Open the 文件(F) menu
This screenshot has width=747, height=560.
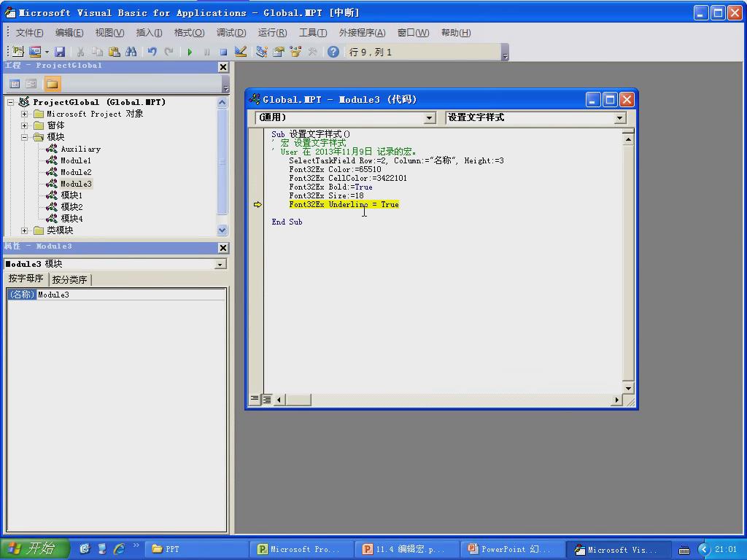29,32
